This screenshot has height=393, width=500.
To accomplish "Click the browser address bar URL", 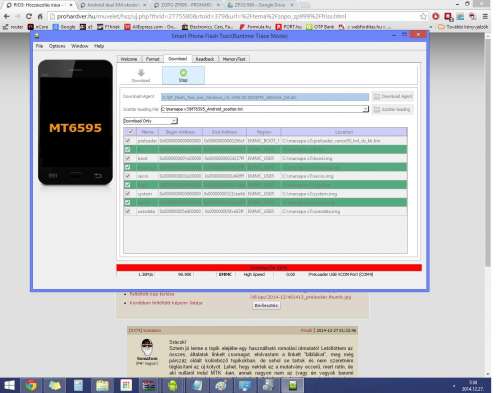I will click(x=201, y=16).
